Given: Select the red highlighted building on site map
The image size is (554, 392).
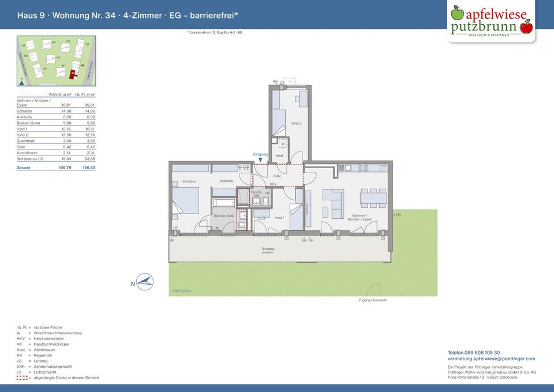Looking at the screenshot, I should [x=73, y=74].
